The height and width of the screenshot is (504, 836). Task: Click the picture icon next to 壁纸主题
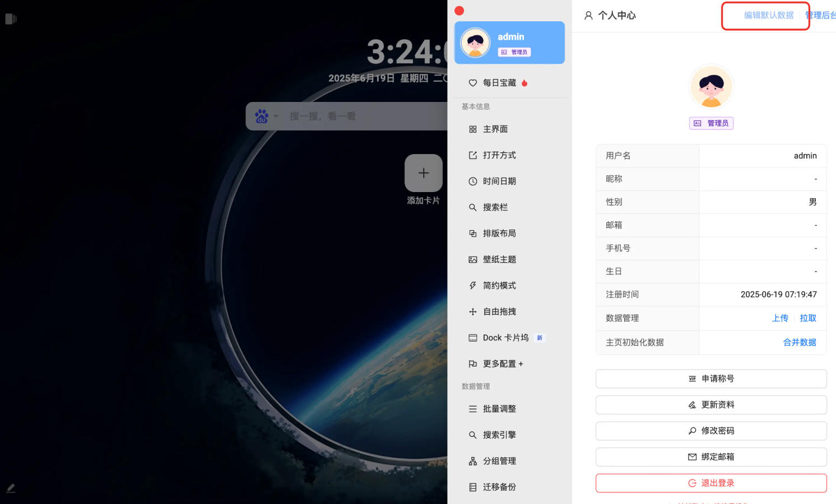(473, 260)
